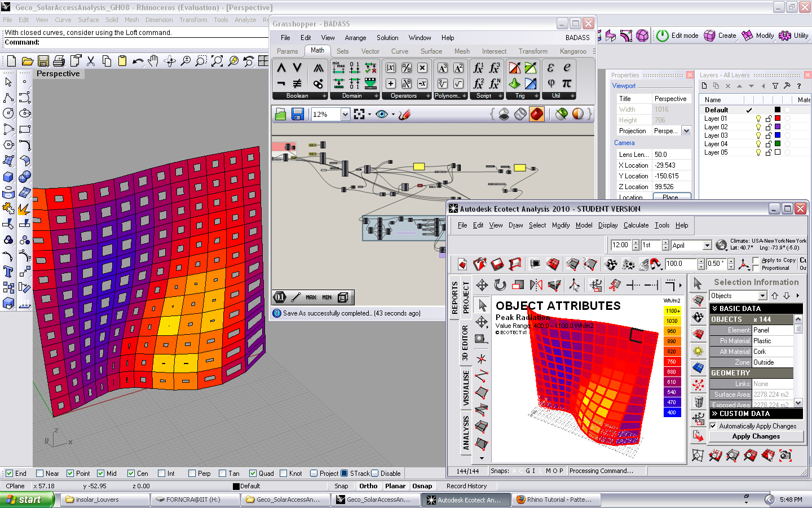The width and height of the screenshot is (812, 508).
Task: Click the Ecotect rotate tool icon
Action: click(x=500, y=285)
